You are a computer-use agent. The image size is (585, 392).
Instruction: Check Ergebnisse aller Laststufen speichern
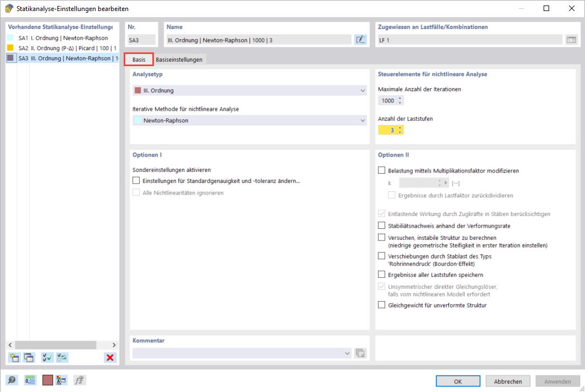pyautogui.click(x=382, y=274)
